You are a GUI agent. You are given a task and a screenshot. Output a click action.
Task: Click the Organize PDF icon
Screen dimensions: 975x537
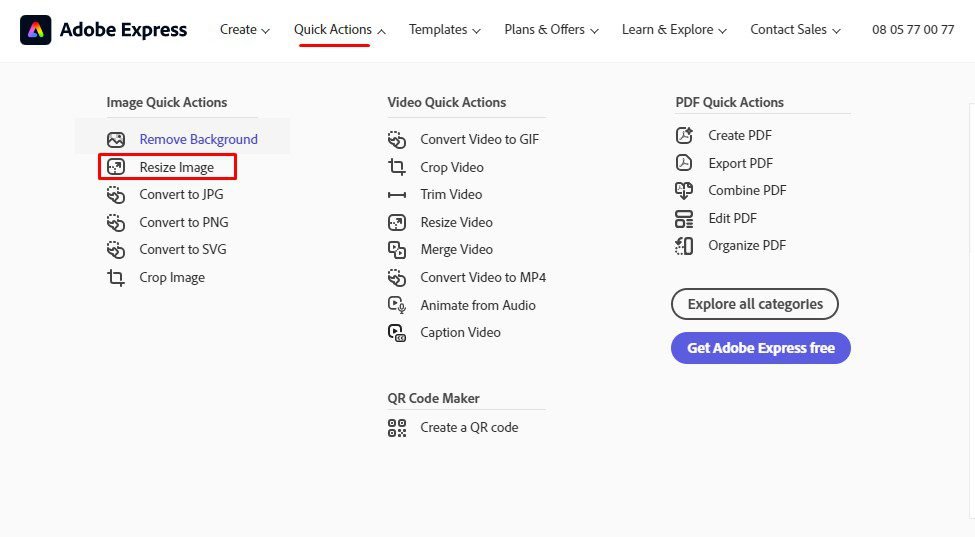pyautogui.click(x=684, y=246)
